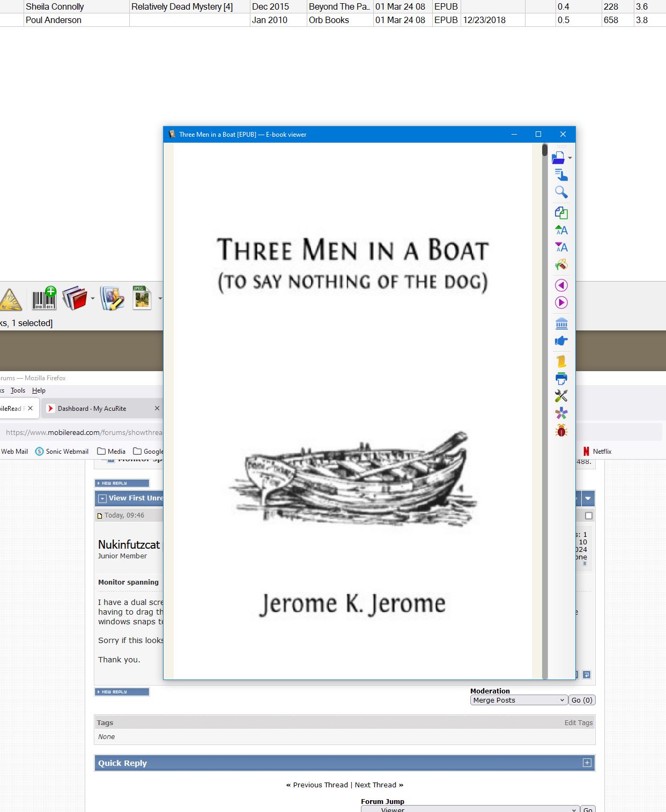Click the Edit Tags link
The image size is (666, 812).
(579, 722)
